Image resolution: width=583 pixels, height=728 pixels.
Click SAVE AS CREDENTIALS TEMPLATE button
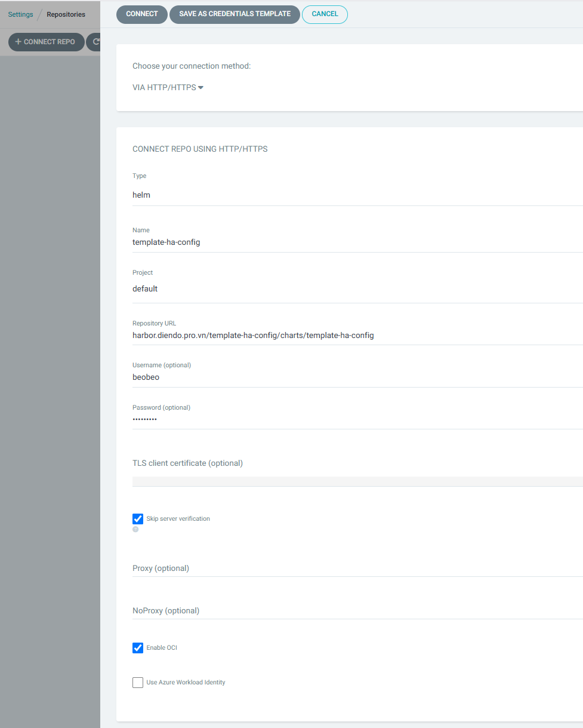click(235, 14)
